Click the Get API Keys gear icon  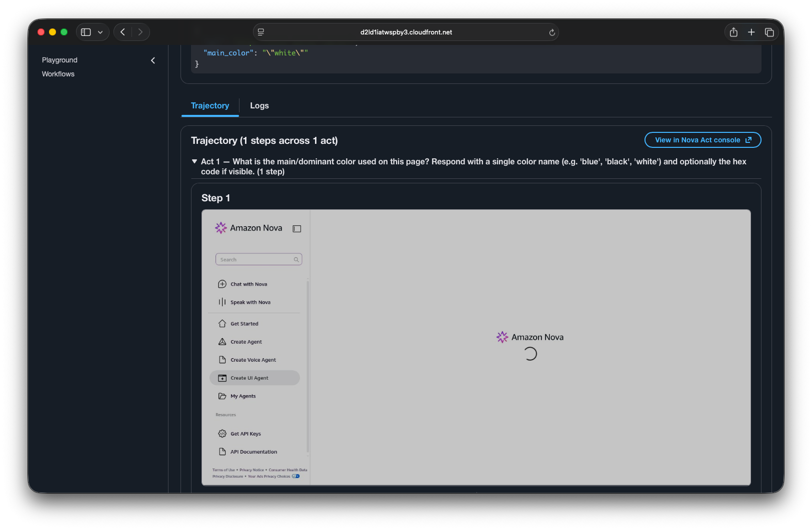click(222, 434)
